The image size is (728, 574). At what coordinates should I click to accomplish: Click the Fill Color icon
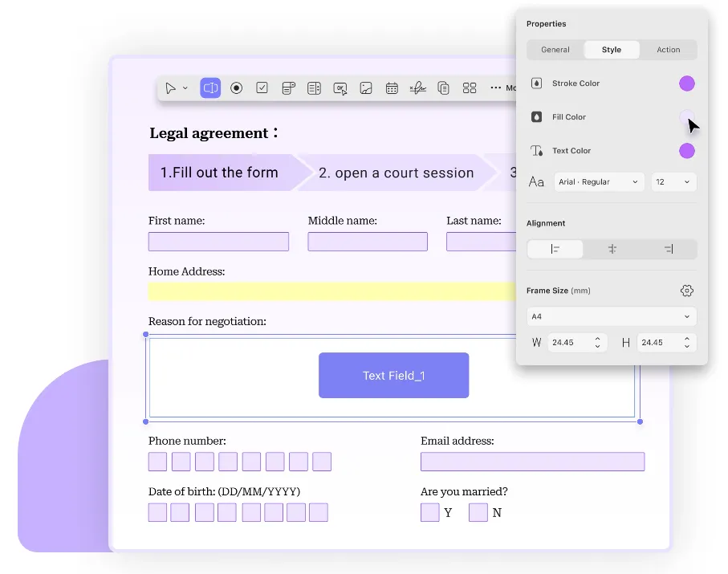pyautogui.click(x=537, y=117)
